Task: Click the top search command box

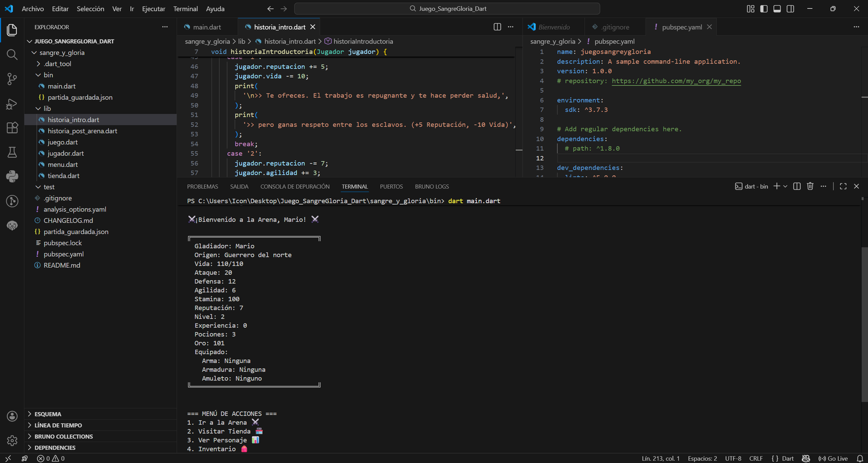Action: pyautogui.click(x=447, y=9)
